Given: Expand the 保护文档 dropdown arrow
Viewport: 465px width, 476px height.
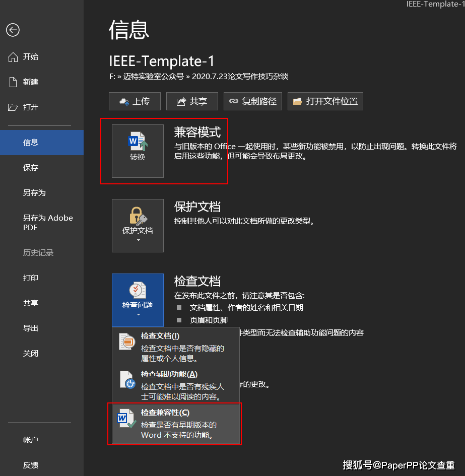Looking at the screenshot, I should pyautogui.click(x=139, y=240).
